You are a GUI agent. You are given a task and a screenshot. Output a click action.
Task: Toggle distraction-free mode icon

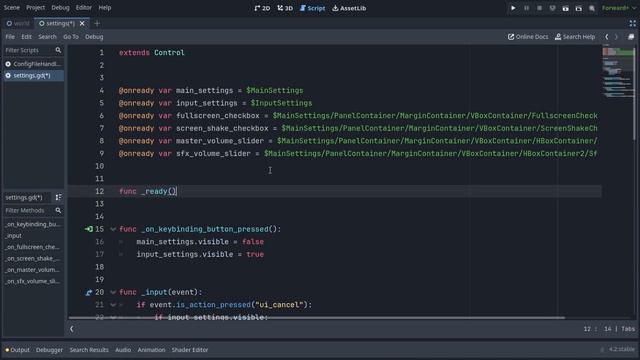(632, 23)
